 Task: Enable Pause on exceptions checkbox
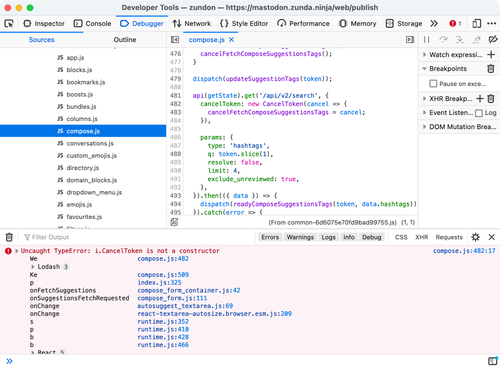tap(433, 84)
